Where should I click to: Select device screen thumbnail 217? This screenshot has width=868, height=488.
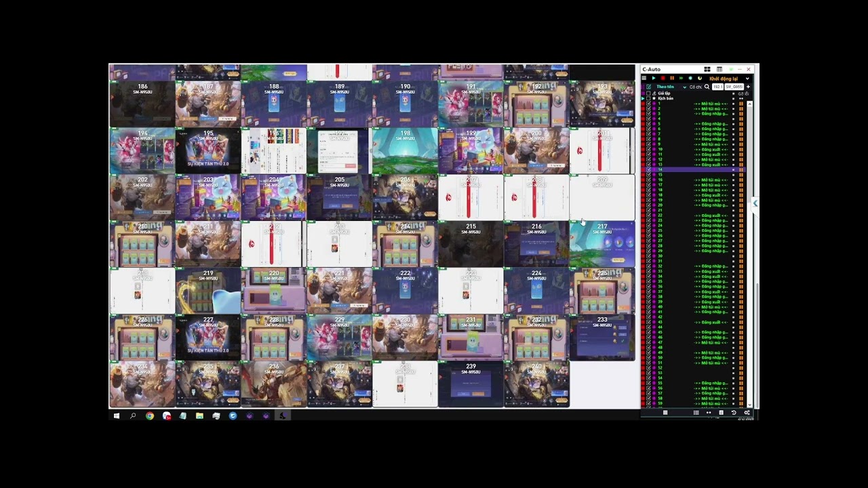click(x=602, y=244)
